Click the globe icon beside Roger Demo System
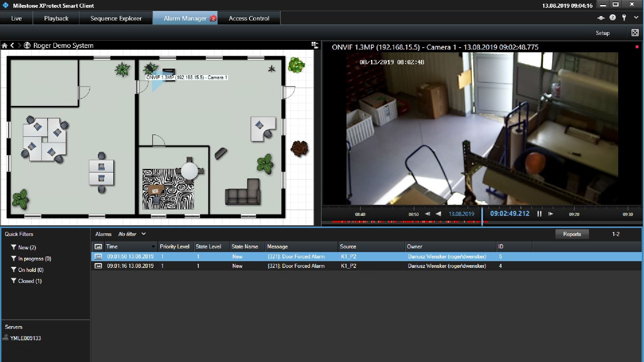This screenshot has width=644, height=362. tap(27, 45)
